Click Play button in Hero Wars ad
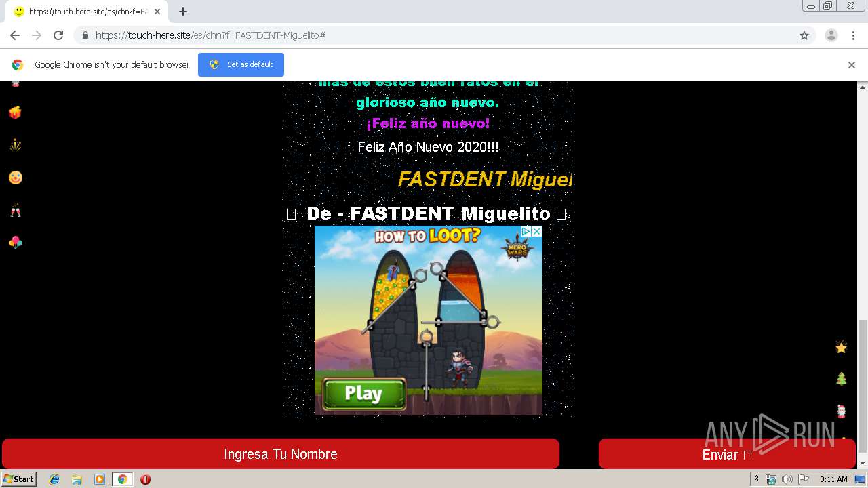The width and height of the screenshot is (868, 488). point(363,394)
